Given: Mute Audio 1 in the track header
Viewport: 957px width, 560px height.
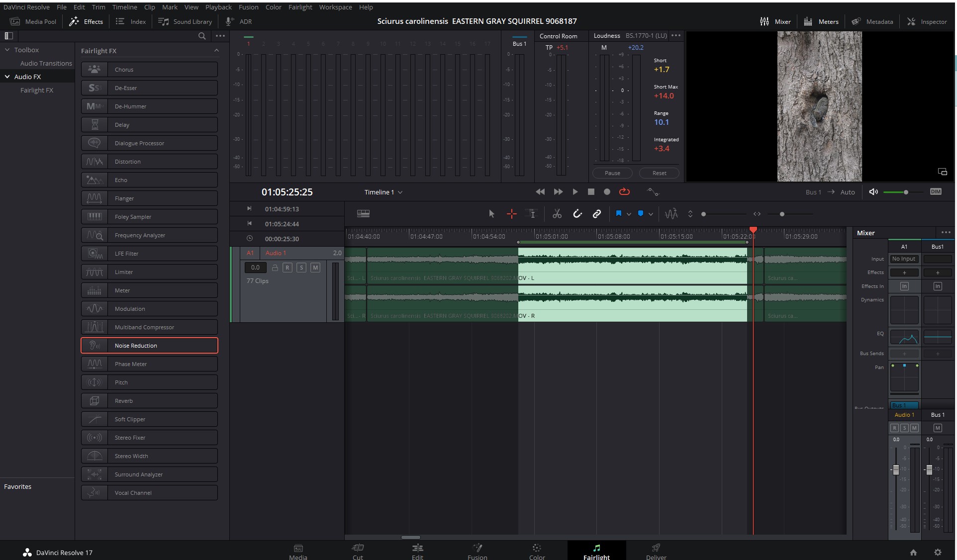Looking at the screenshot, I should pyautogui.click(x=315, y=268).
